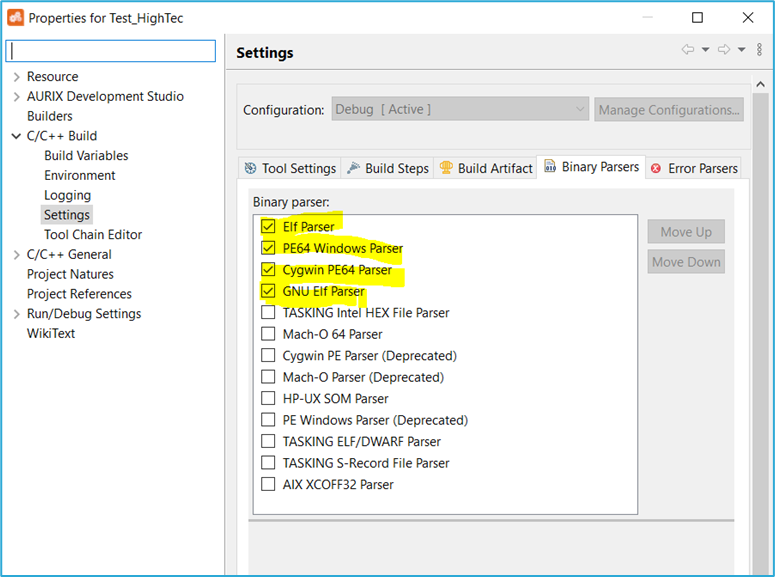Screen dimensions: 775x577
Task: Expand the Resource tree node
Action: point(17,77)
